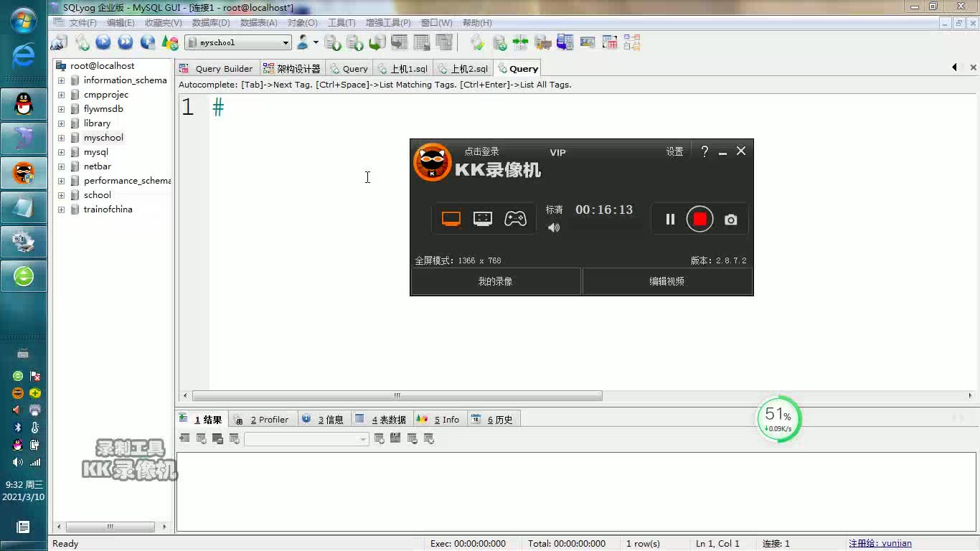Open the database selection dropdown showing myschool

tap(286, 42)
